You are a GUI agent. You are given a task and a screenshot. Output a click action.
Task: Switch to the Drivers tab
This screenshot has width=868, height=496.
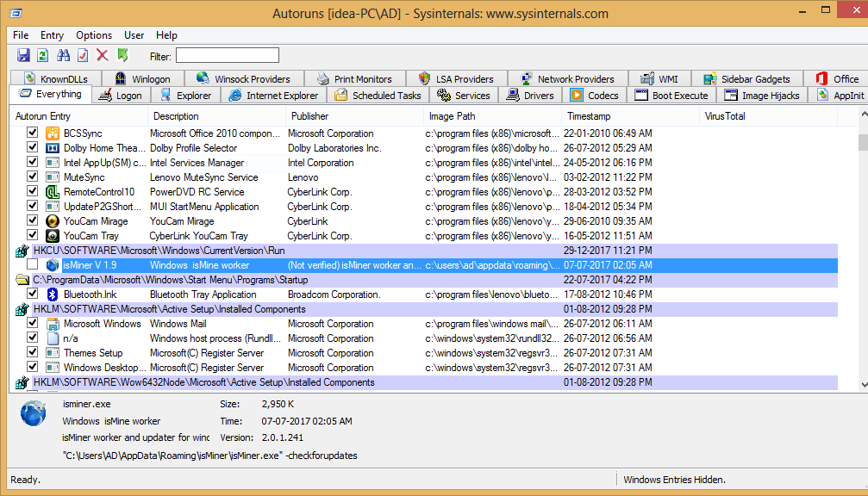pos(530,95)
